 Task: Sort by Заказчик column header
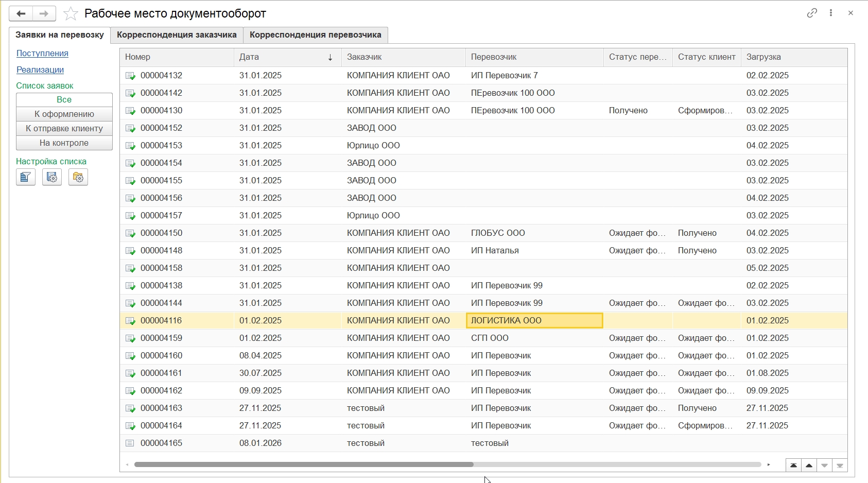[x=404, y=57]
